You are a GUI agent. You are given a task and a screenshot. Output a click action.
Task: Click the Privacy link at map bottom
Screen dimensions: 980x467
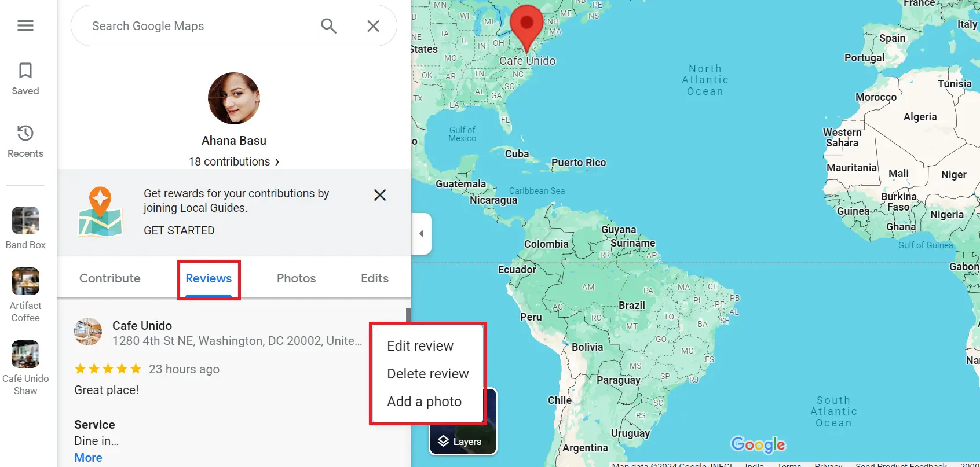(x=828, y=464)
